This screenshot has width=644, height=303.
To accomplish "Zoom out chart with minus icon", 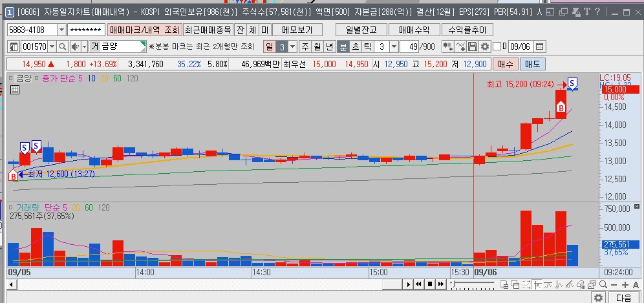I will coord(614,284).
